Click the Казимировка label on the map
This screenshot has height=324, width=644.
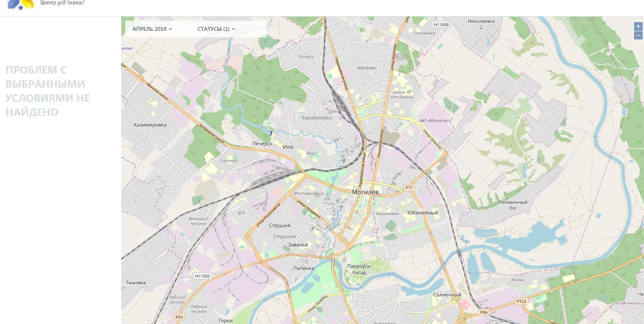[150, 124]
